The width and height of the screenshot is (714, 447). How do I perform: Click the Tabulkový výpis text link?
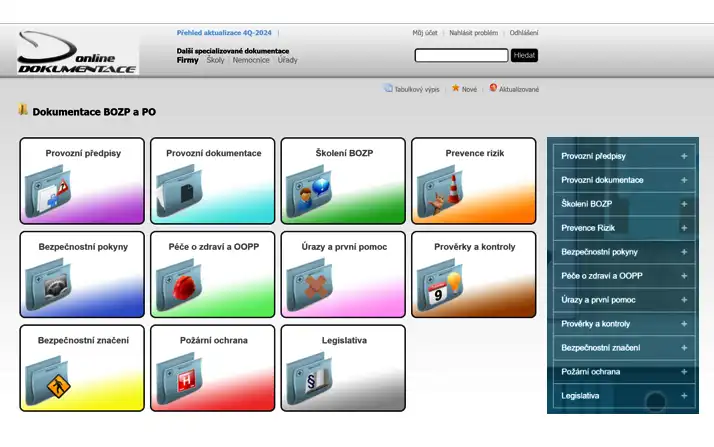tap(417, 89)
